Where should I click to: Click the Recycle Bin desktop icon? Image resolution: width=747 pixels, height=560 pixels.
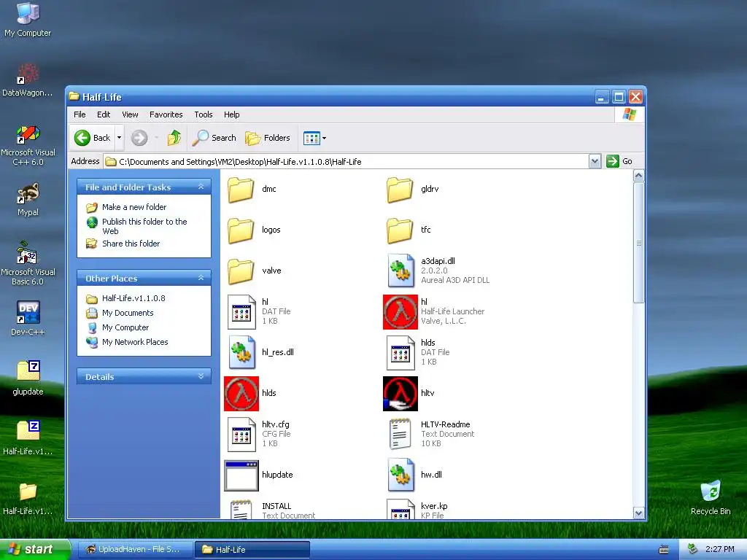[x=711, y=491]
